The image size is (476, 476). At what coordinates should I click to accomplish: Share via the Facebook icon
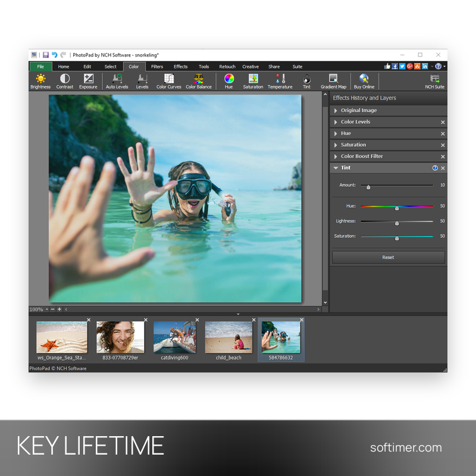point(394,66)
